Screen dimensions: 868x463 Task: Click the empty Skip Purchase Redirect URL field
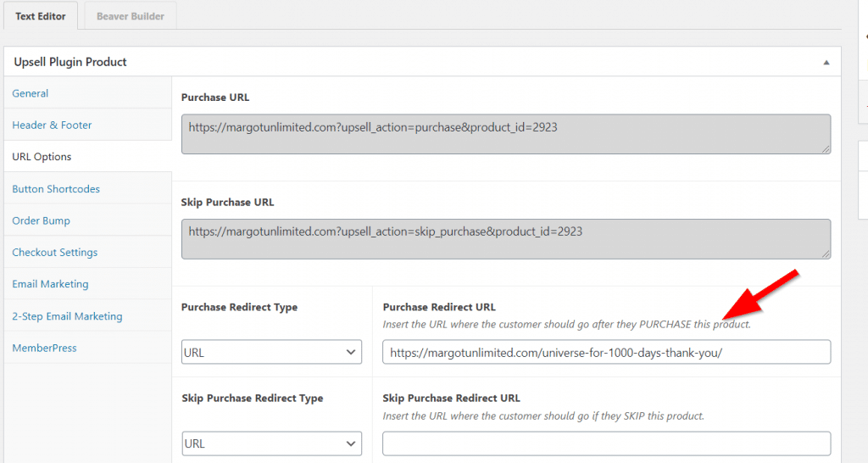(606, 443)
